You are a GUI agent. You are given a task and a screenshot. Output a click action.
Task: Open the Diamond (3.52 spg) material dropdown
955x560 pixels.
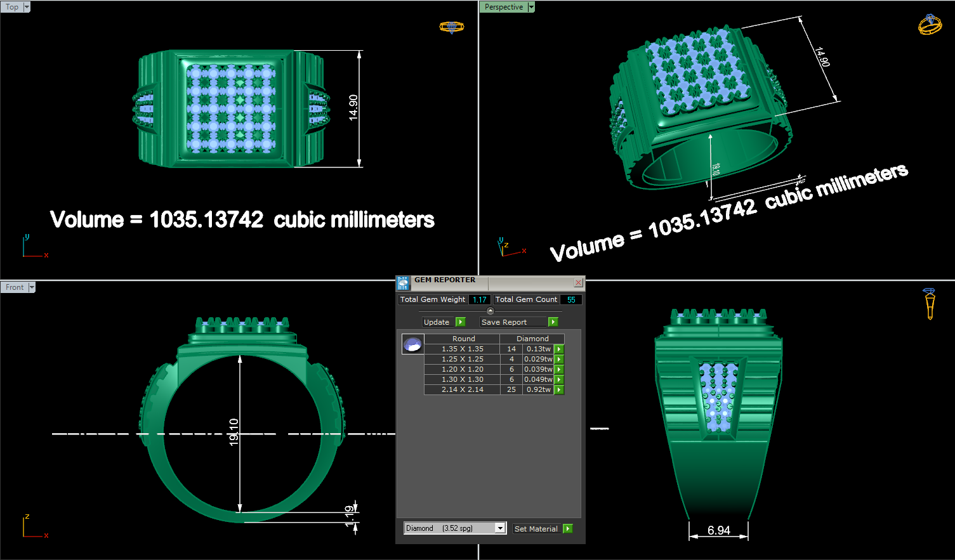(x=500, y=528)
